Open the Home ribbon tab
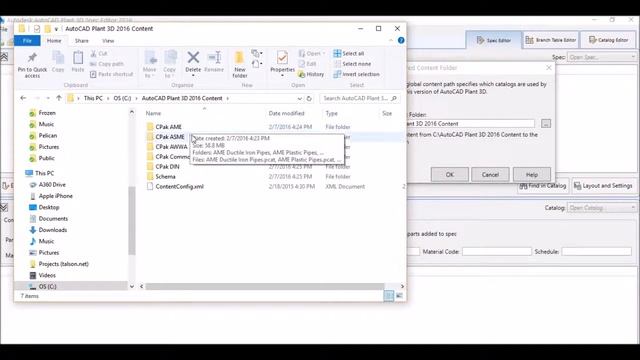 (x=54, y=41)
